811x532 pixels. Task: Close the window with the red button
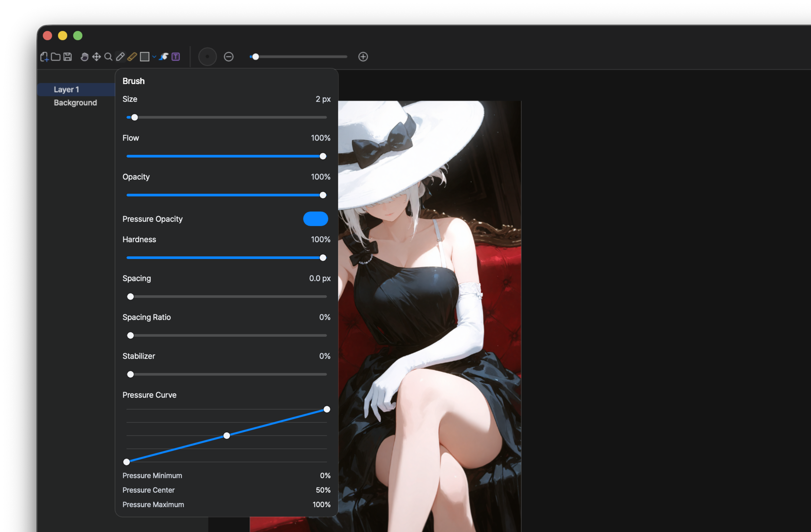[x=47, y=36]
